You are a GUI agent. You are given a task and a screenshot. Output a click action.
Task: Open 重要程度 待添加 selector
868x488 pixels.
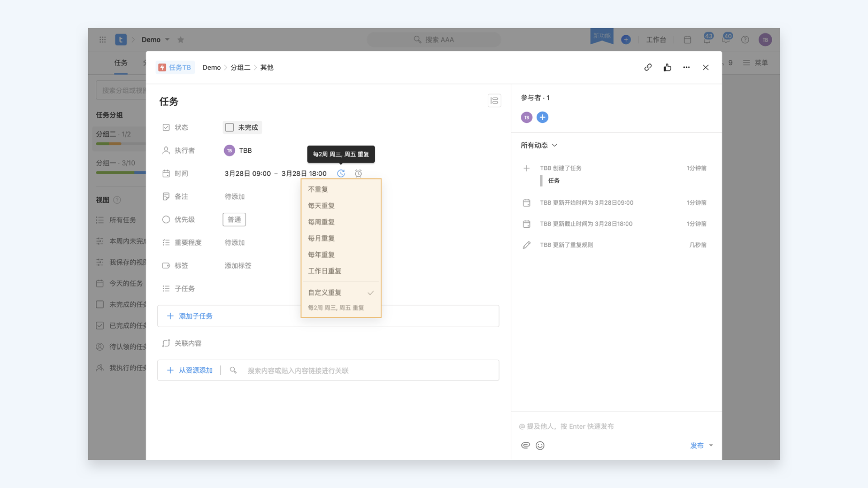click(x=235, y=243)
